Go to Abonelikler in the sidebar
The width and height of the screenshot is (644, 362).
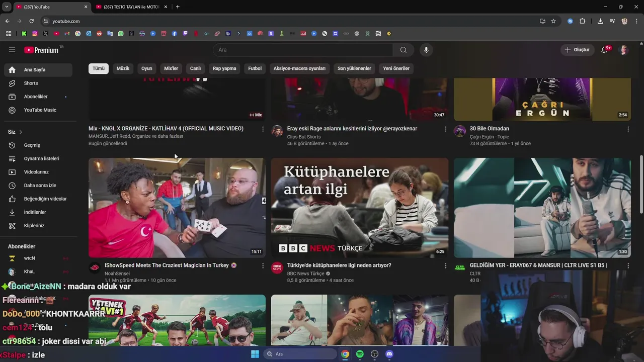38,97
